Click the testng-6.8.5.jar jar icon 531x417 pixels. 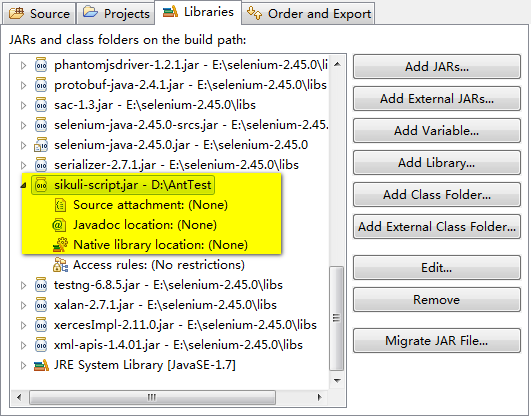tap(41, 285)
